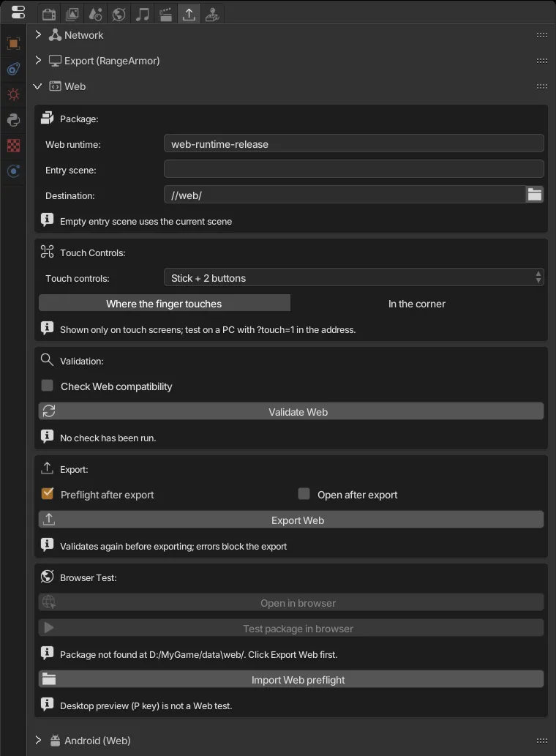Click Test package in browser button

coord(291,628)
